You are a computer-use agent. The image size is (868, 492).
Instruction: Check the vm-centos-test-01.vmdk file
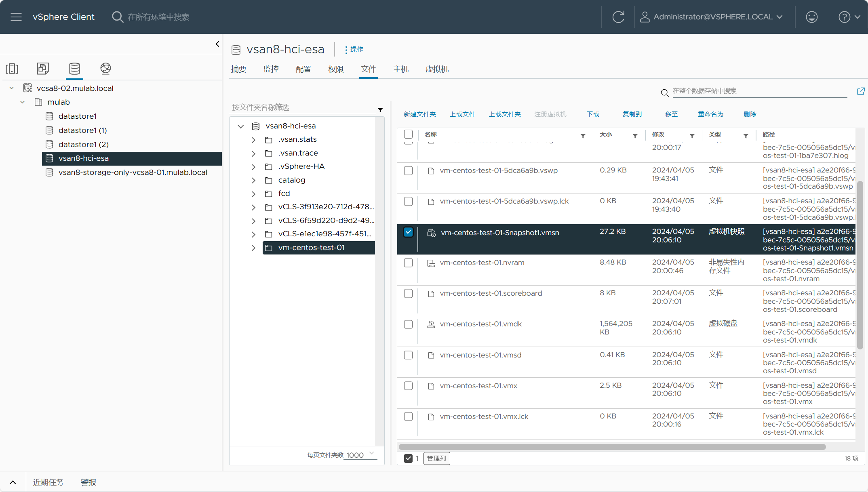point(408,324)
